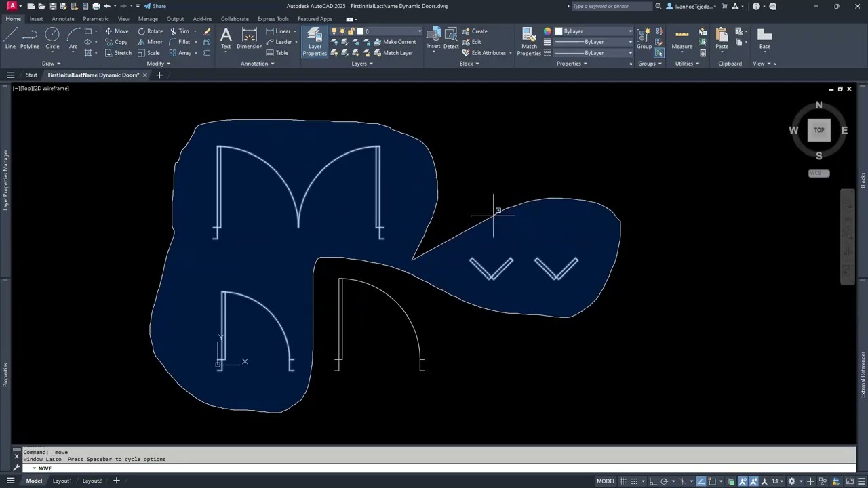Select the Text annotation tool
Screen dimensions: 868x488
(x=226, y=38)
